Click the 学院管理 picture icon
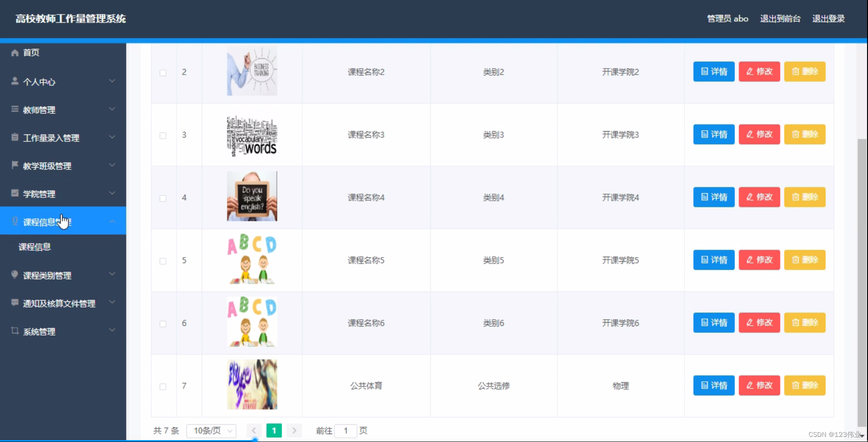This screenshot has height=442, width=868. 14,193
